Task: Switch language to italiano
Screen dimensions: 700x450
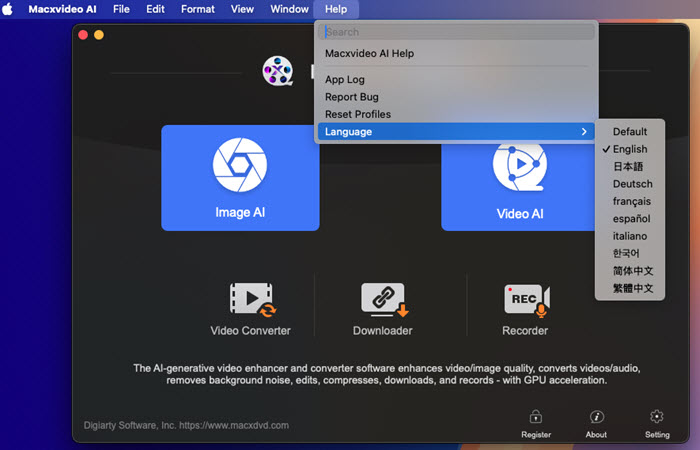Action: point(630,236)
